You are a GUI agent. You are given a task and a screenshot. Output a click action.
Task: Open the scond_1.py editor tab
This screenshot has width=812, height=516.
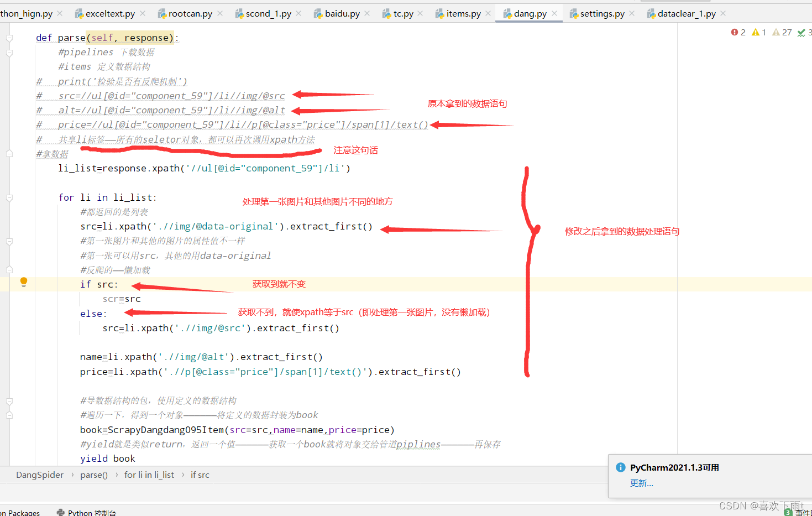pyautogui.click(x=269, y=13)
